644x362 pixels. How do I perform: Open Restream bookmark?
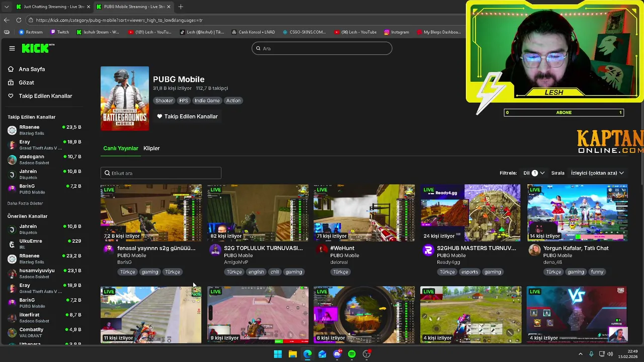pyautogui.click(x=31, y=32)
